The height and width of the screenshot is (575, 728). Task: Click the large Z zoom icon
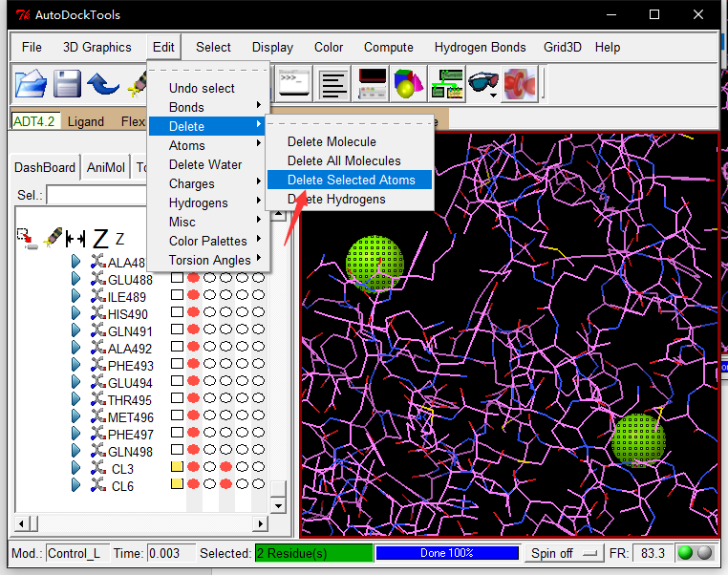pyautogui.click(x=100, y=239)
